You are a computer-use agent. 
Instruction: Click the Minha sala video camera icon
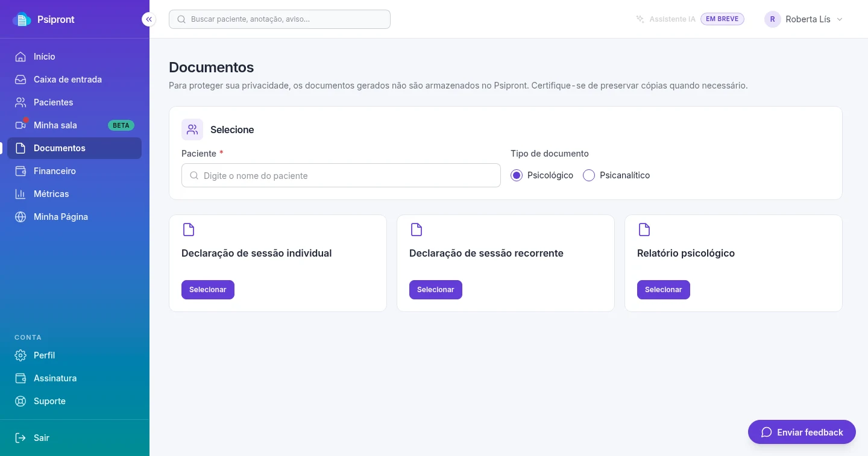coord(20,125)
